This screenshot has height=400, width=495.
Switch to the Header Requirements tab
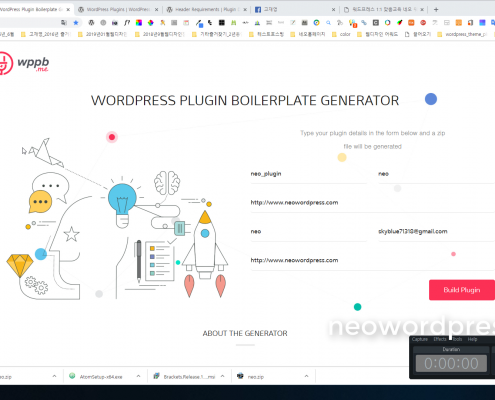coord(207,10)
